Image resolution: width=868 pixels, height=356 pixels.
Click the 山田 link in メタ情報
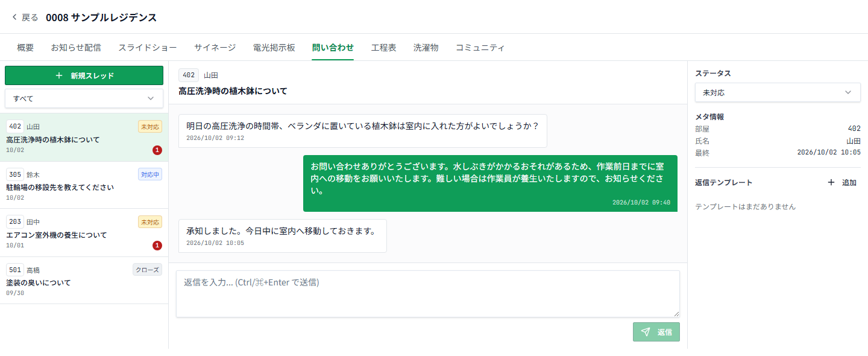tap(854, 141)
